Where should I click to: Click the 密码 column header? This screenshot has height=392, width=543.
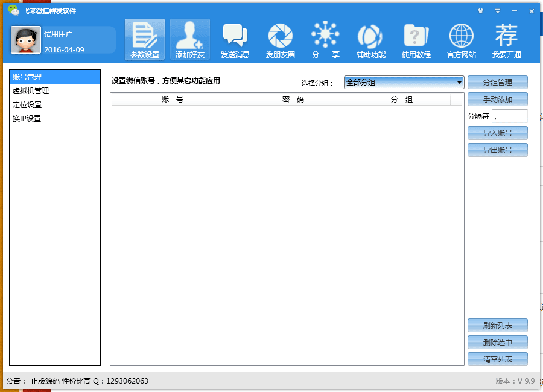coord(293,100)
